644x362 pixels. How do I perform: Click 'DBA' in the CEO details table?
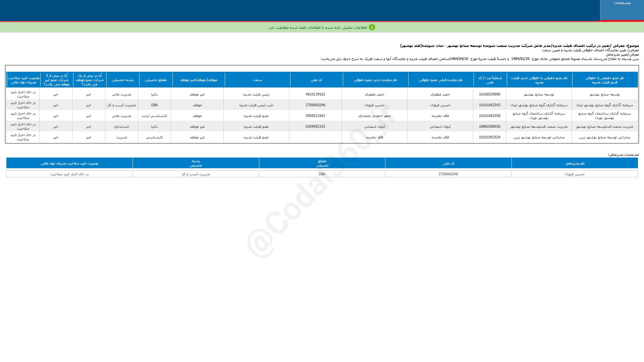[x=322, y=174]
